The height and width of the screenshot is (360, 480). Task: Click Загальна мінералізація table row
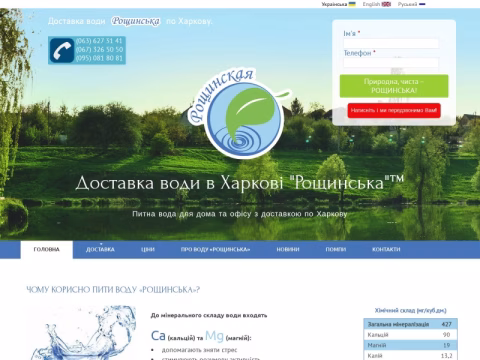point(410,324)
